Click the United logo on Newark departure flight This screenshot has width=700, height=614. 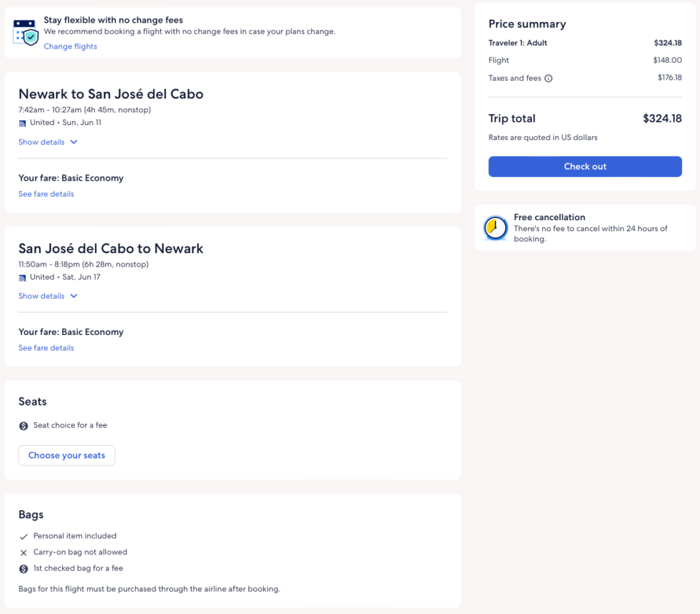pyautogui.click(x=23, y=123)
